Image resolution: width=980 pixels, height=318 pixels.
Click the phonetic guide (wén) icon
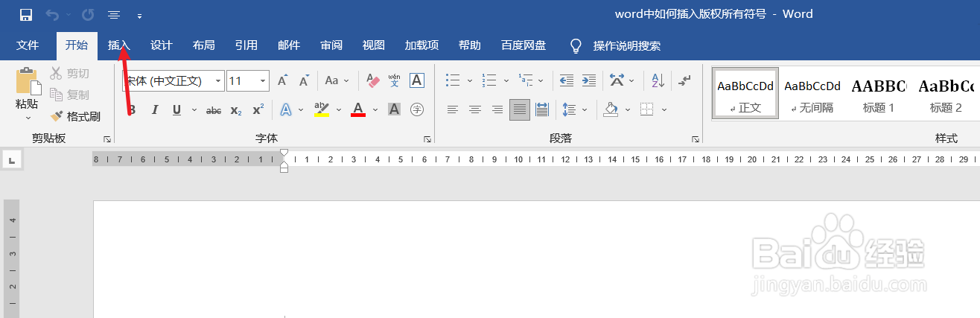point(395,80)
